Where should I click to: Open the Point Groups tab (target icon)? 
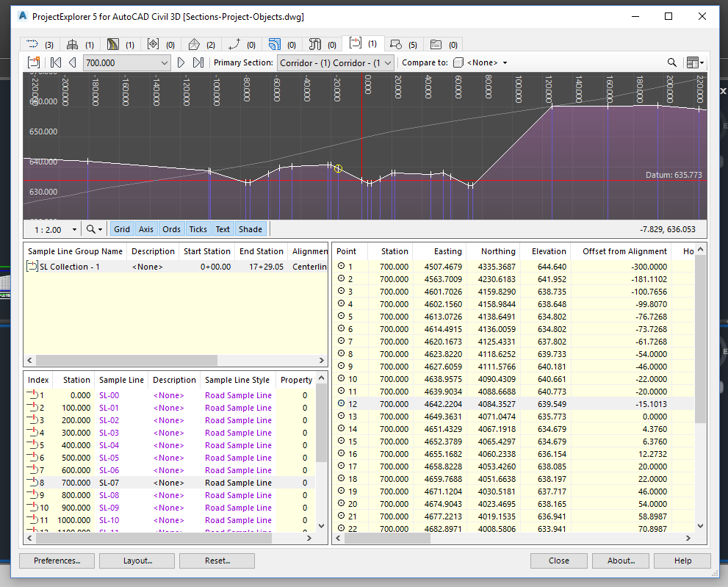(x=161, y=44)
